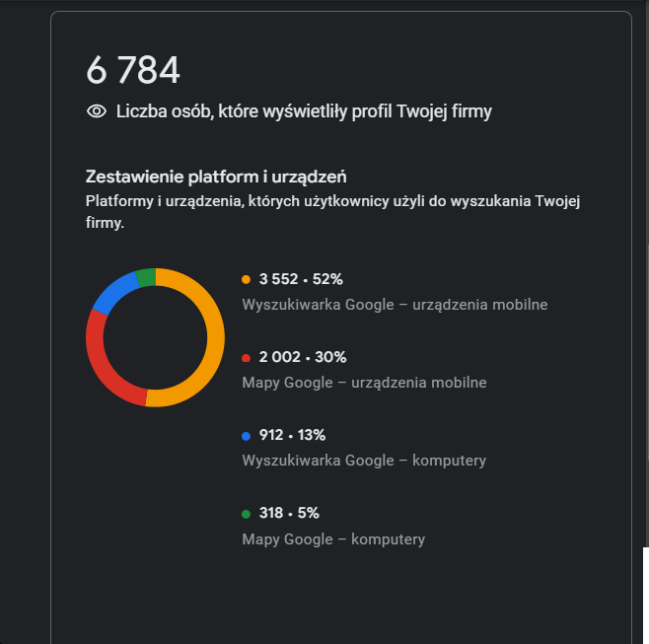Click the orange legend dot for 3 552
The width and height of the screenshot is (649, 644).
[246, 280]
